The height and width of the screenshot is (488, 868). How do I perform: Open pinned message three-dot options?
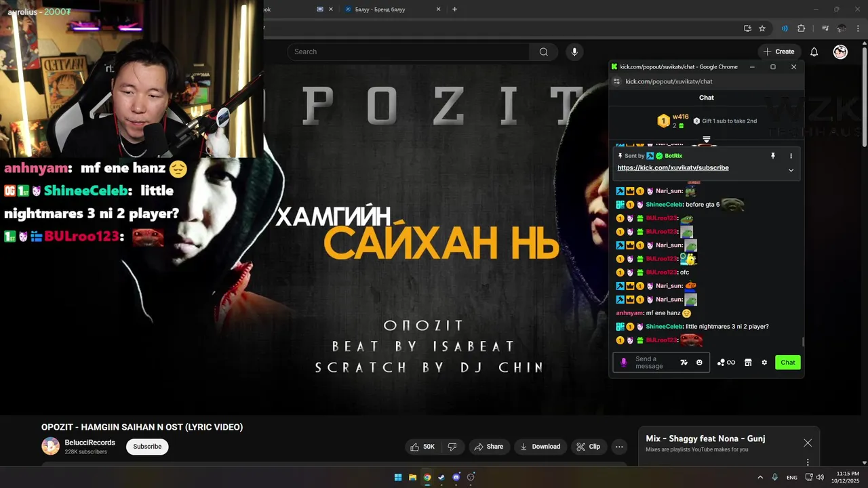coord(791,156)
